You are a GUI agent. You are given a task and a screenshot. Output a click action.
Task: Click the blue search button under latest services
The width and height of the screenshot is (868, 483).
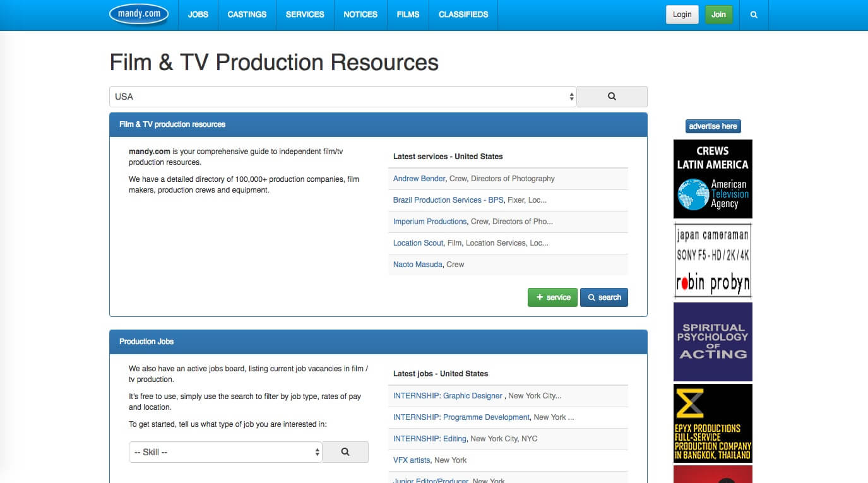pyautogui.click(x=604, y=297)
